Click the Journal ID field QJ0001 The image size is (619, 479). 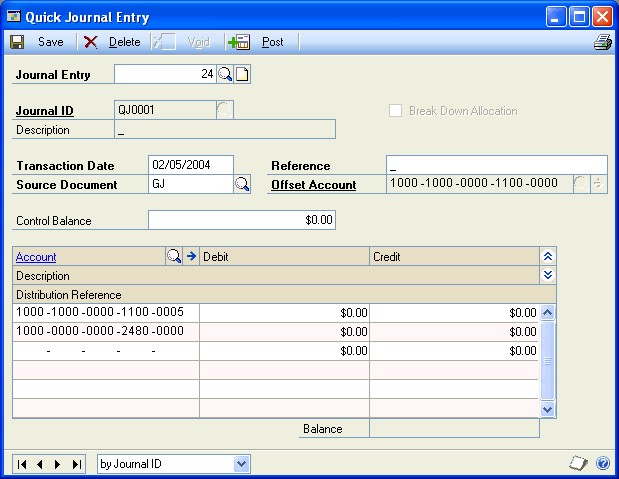pos(165,109)
